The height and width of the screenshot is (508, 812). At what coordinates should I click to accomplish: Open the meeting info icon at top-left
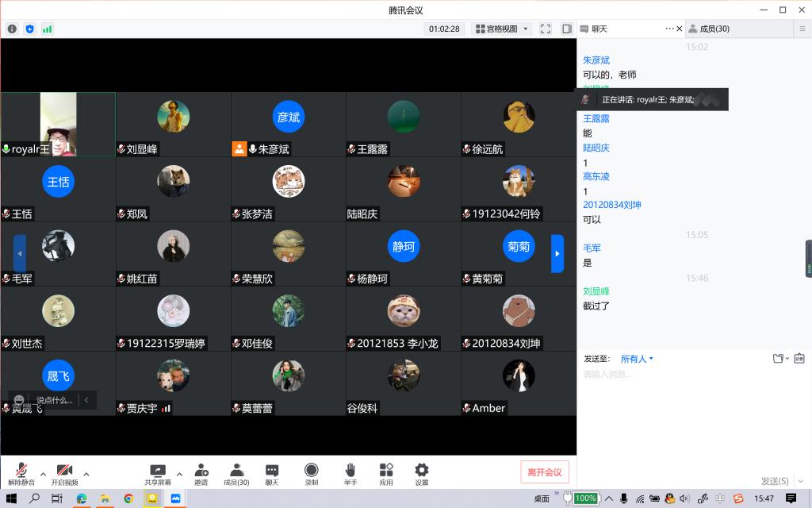(12, 29)
